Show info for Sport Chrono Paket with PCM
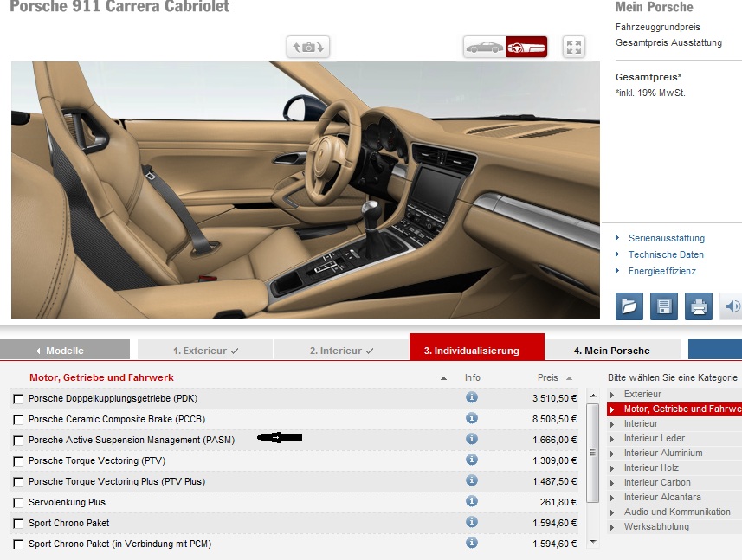The width and height of the screenshot is (742, 560). click(471, 543)
